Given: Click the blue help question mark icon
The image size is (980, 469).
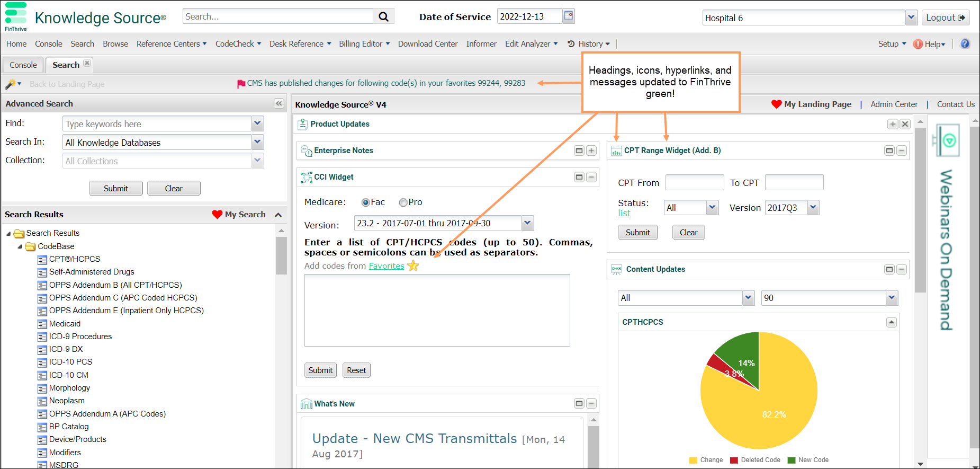Looking at the screenshot, I should (x=965, y=44).
